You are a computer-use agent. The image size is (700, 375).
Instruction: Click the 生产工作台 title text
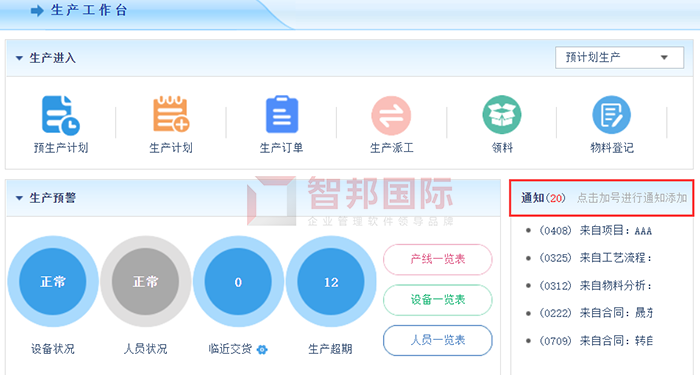(89, 10)
